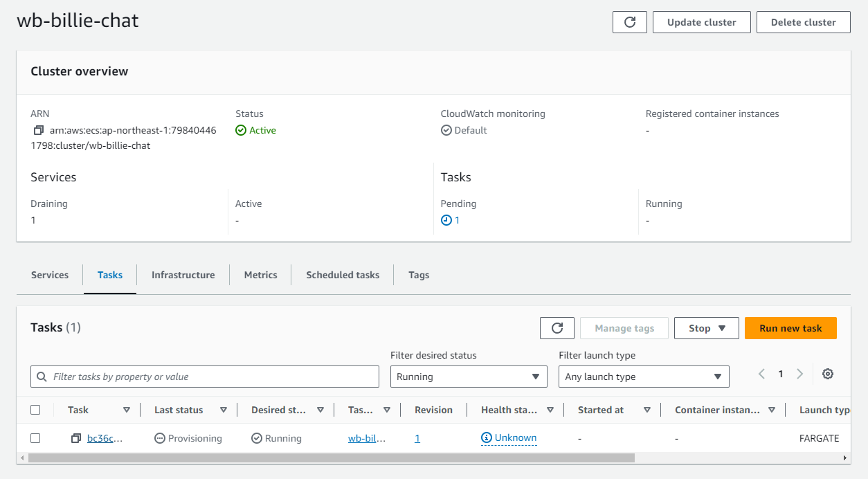Open the Metrics tab
Viewport: 868px width, 479px height.
tap(260, 275)
